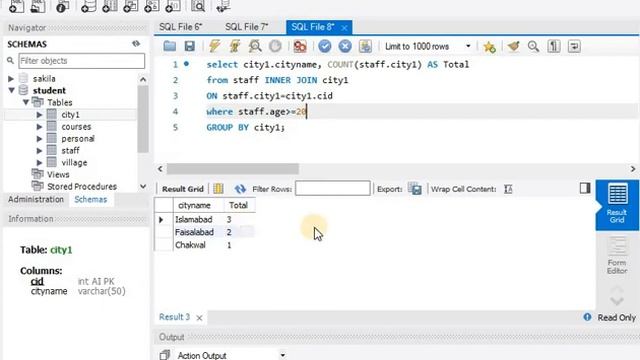
Task: Select the Schemas tab in Navigator
Action: (91, 200)
